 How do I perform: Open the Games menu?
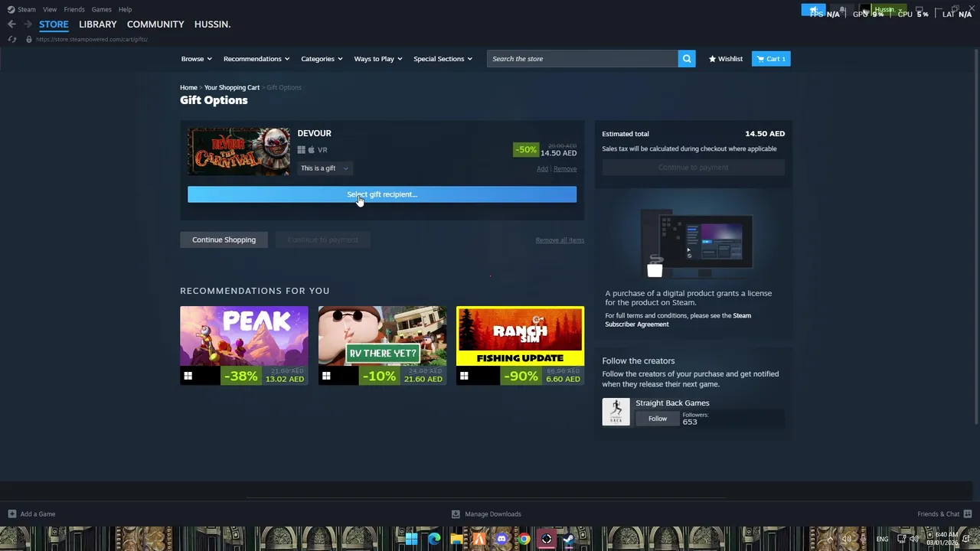[101, 9]
